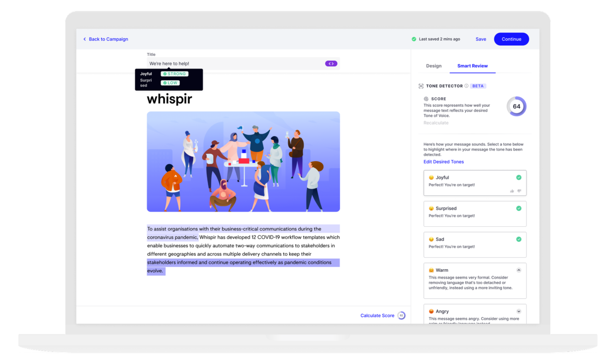This screenshot has height=364, width=613.
Task: Click Surprised card green check icon
Action: click(519, 208)
